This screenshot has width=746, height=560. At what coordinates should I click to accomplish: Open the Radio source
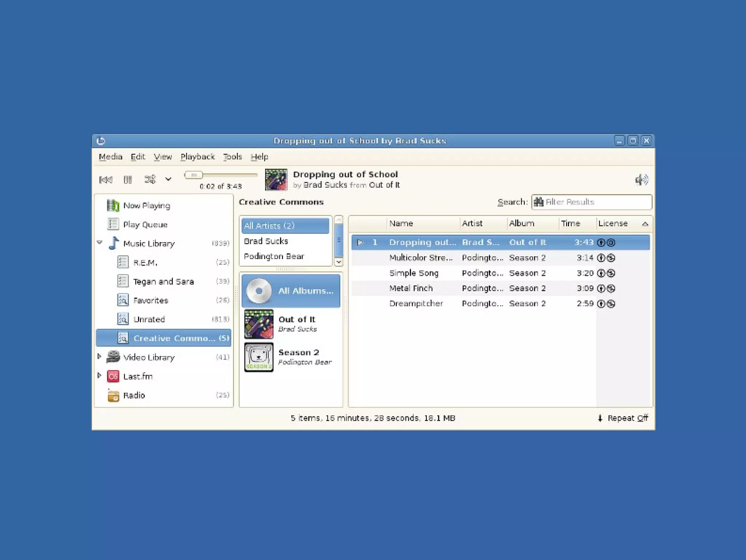(x=134, y=395)
